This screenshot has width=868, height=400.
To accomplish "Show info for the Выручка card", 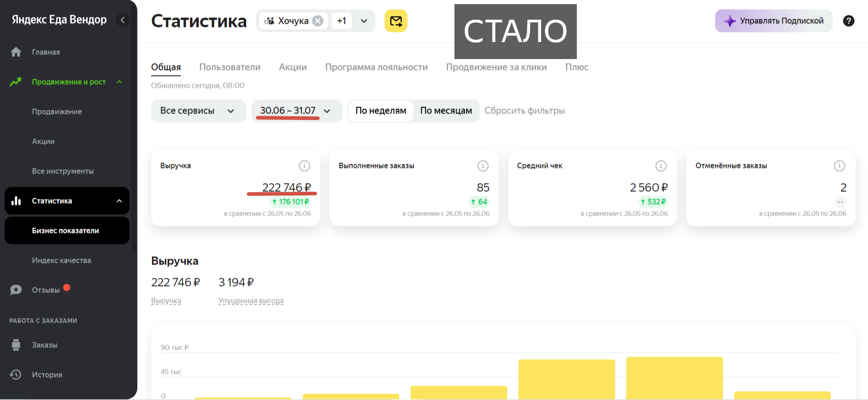I will point(304,166).
